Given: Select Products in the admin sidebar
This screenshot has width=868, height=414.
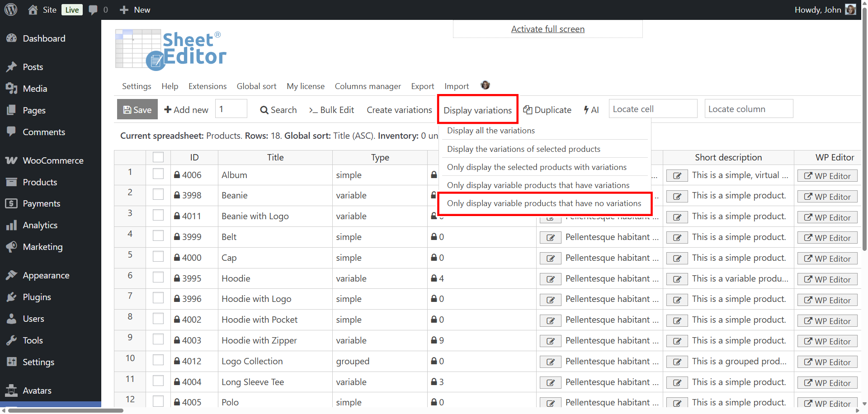Looking at the screenshot, I should click(40, 182).
